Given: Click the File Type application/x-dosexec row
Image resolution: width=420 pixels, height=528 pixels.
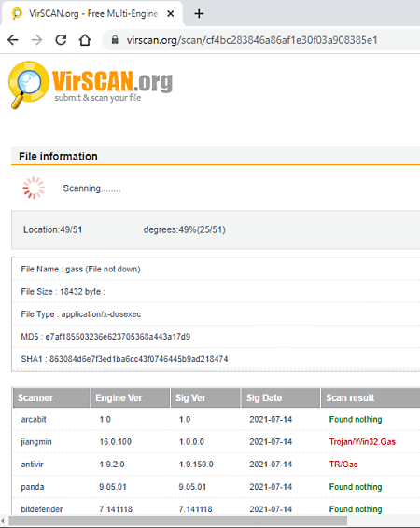Looking at the screenshot, I should click(216, 314).
